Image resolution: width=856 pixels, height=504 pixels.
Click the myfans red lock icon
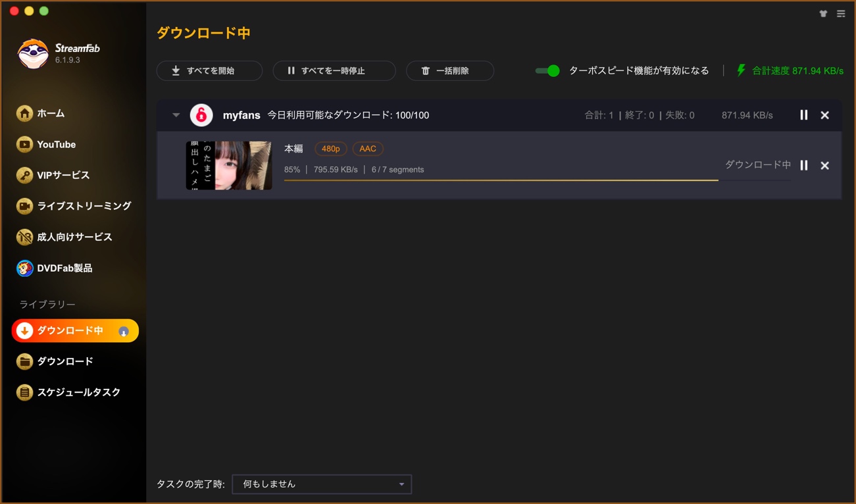point(201,115)
